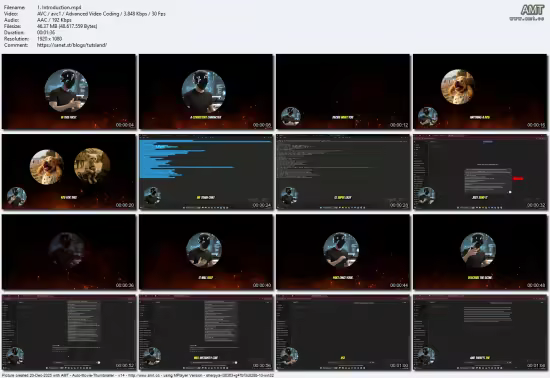Click the resolution value 1920 x 1080
550x378 pixels.
click(49, 39)
